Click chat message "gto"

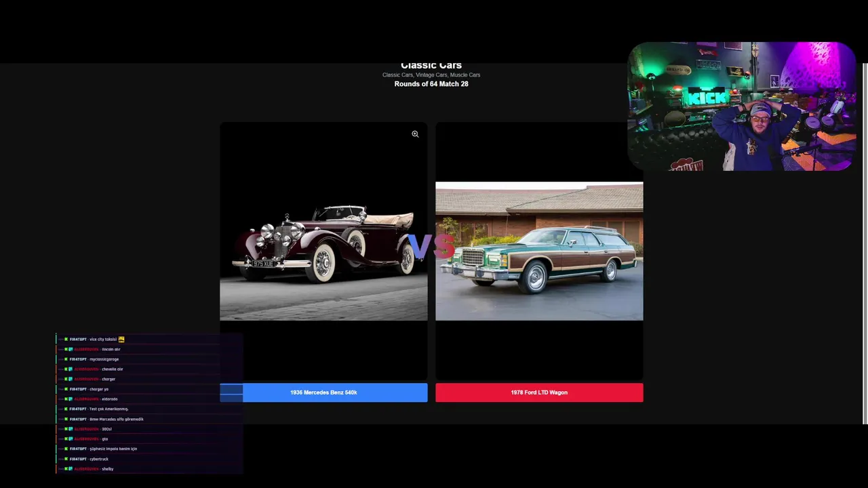104,439
